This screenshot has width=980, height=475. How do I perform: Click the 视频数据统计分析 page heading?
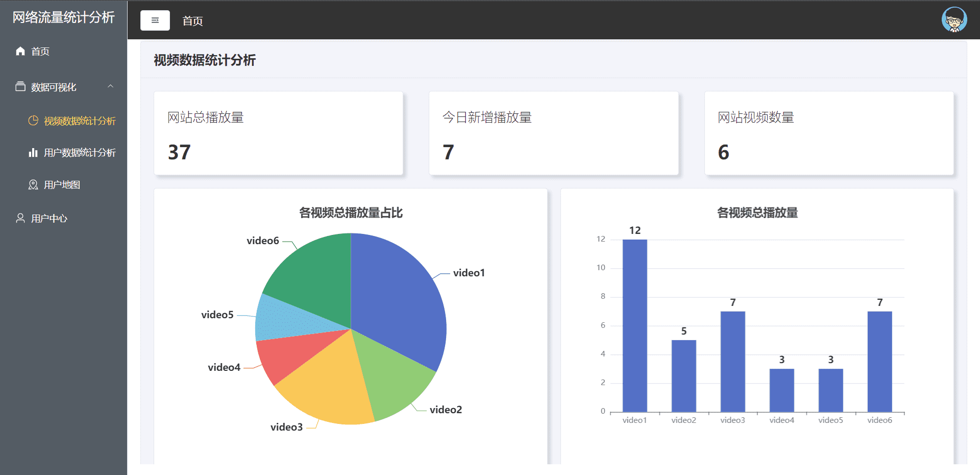[205, 60]
